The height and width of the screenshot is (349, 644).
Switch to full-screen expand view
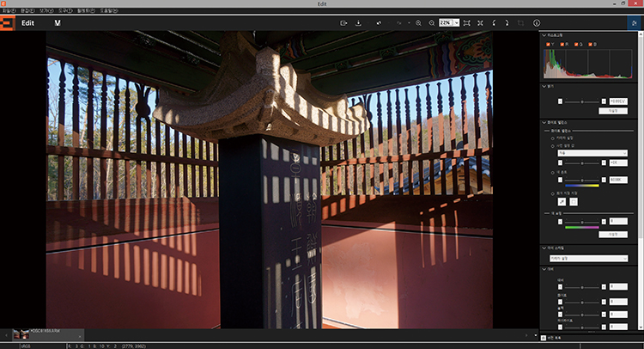[x=480, y=23]
